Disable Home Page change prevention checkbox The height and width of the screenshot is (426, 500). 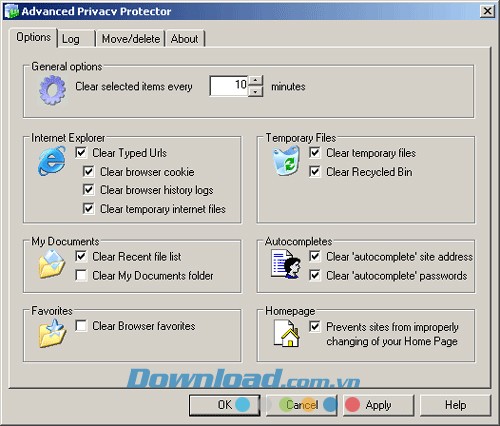315,327
